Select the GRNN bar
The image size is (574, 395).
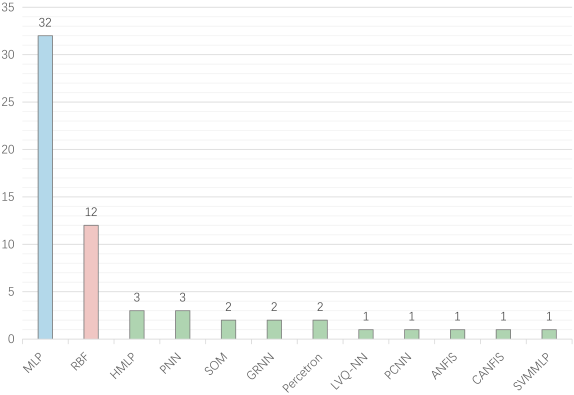click(x=274, y=329)
